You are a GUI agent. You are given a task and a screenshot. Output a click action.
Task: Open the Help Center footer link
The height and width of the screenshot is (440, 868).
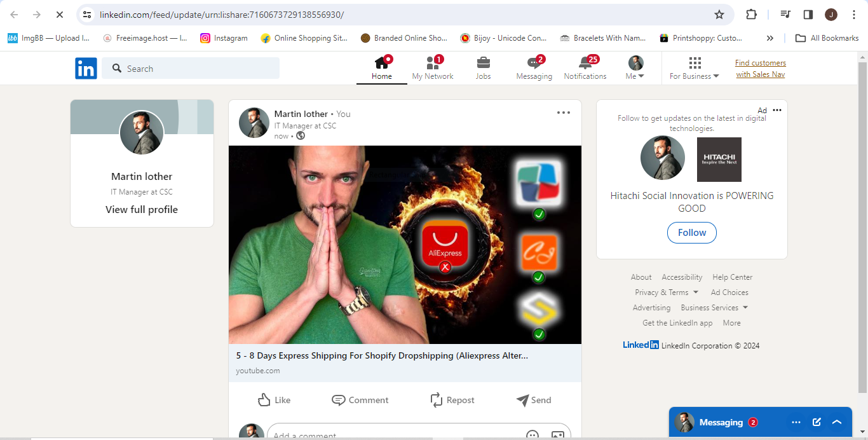pos(732,277)
